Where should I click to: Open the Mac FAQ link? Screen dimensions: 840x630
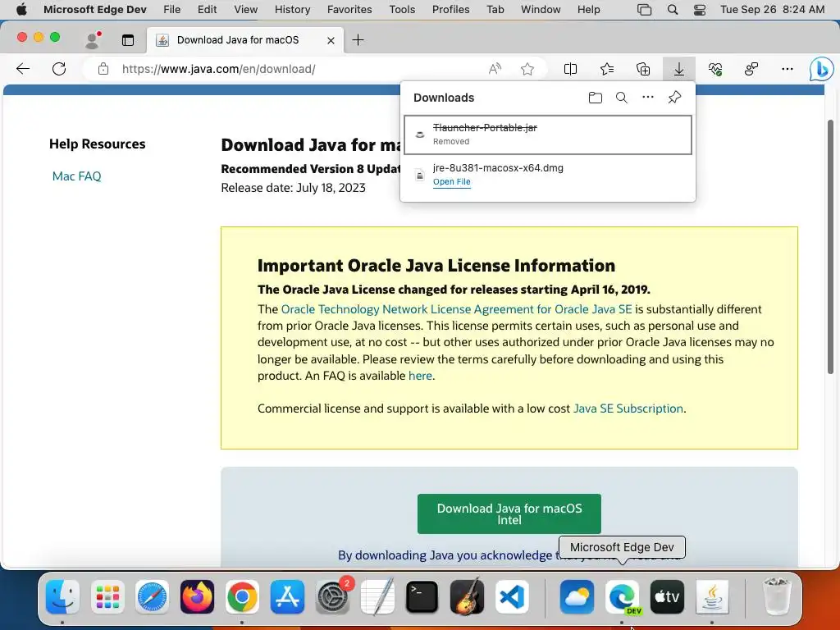[76, 176]
